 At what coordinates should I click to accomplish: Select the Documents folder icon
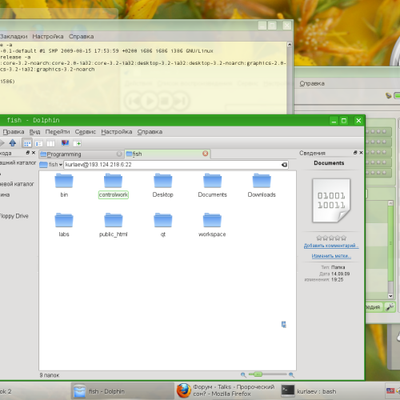[x=212, y=181]
